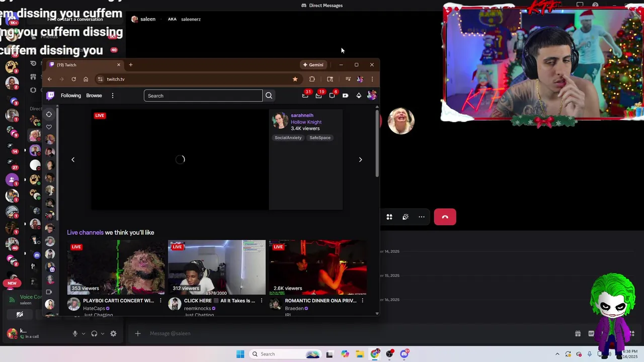Open the Twitch home logo
644x362 pixels.
pyautogui.click(x=50, y=96)
